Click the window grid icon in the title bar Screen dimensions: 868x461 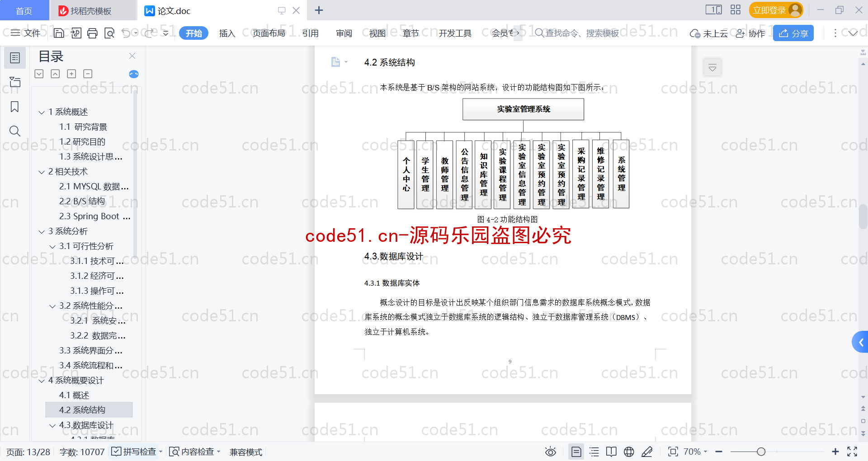click(736, 10)
